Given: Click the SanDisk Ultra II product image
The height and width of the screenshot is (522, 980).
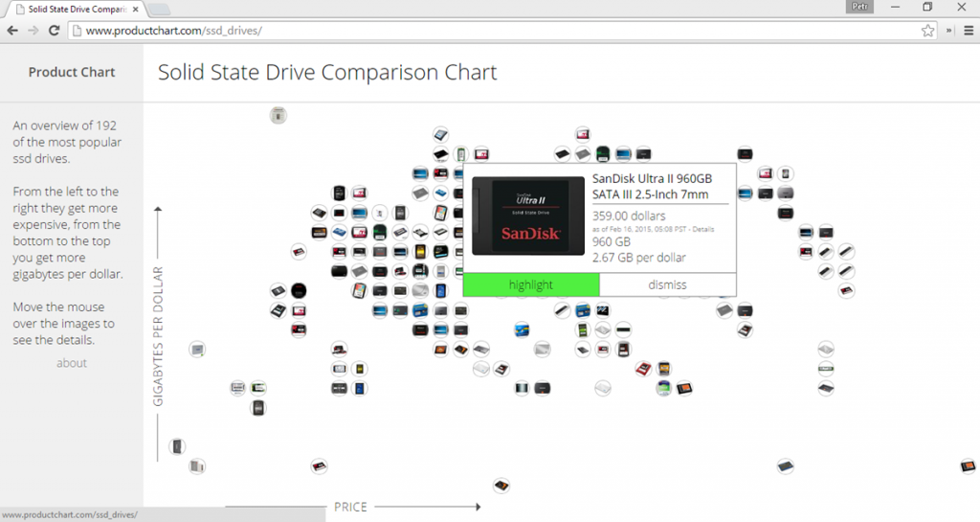Looking at the screenshot, I should 526,216.
